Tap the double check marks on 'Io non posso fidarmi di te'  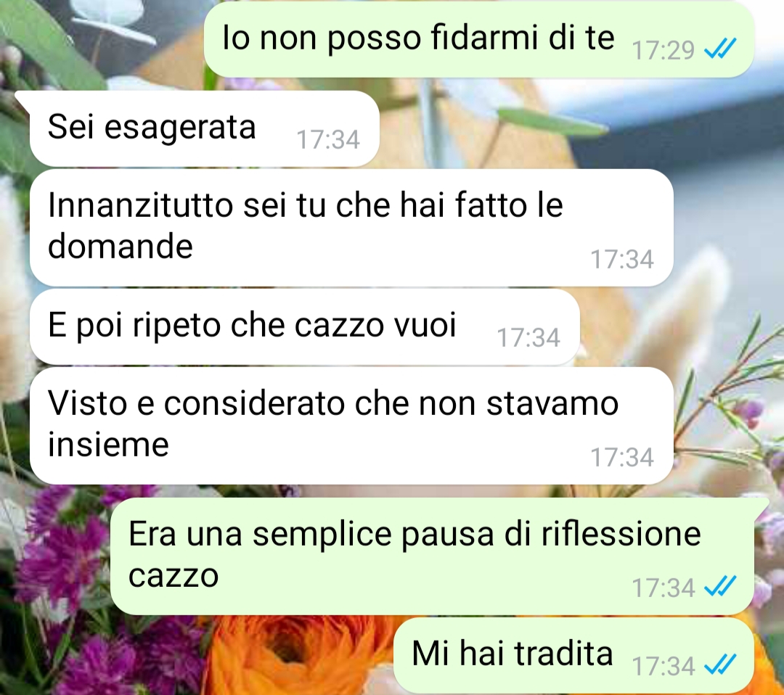click(719, 49)
